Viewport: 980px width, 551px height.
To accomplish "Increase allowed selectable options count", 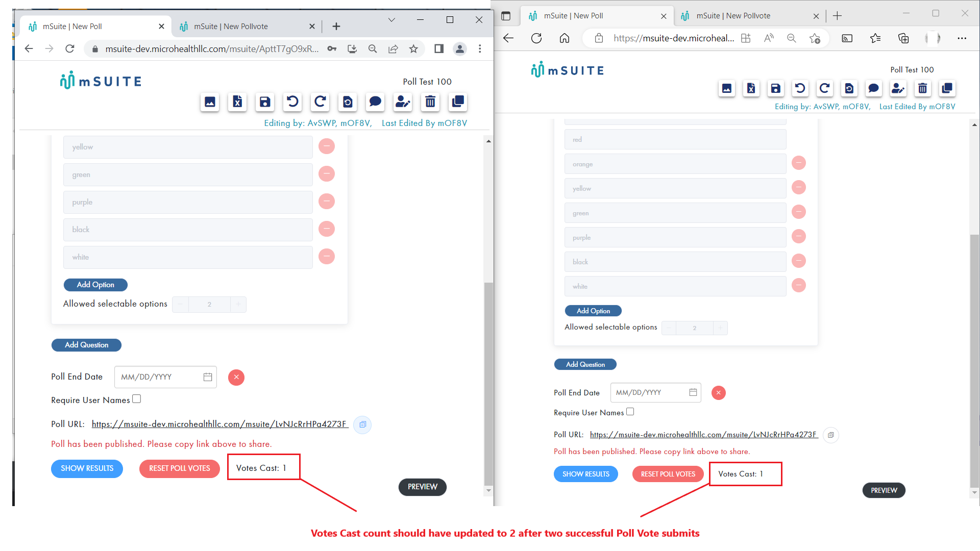I will click(x=238, y=304).
